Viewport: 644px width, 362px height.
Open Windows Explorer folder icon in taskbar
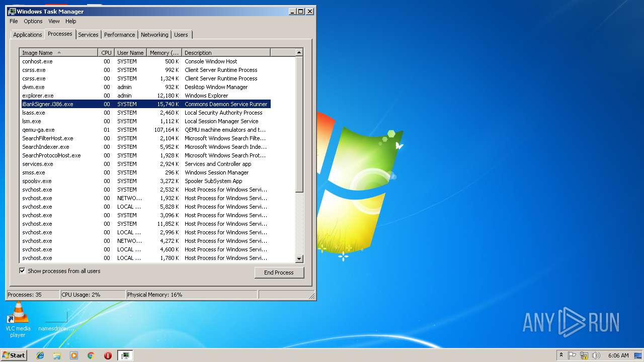point(57,355)
